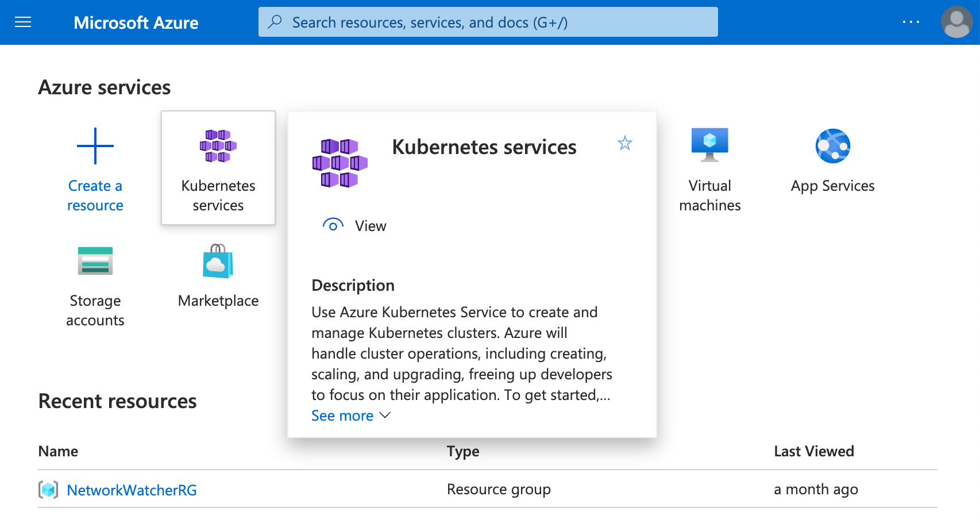This screenshot has height=523, width=980.
Task: Click the Kubernetes services tile label
Action: coord(218,195)
